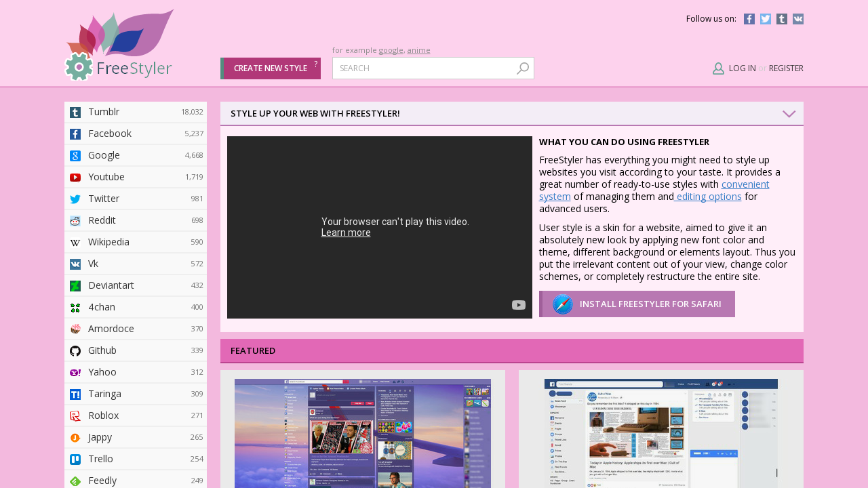The height and width of the screenshot is (488, 868).
Task: Click the Deviantart icon
Action: pos(75,286)
